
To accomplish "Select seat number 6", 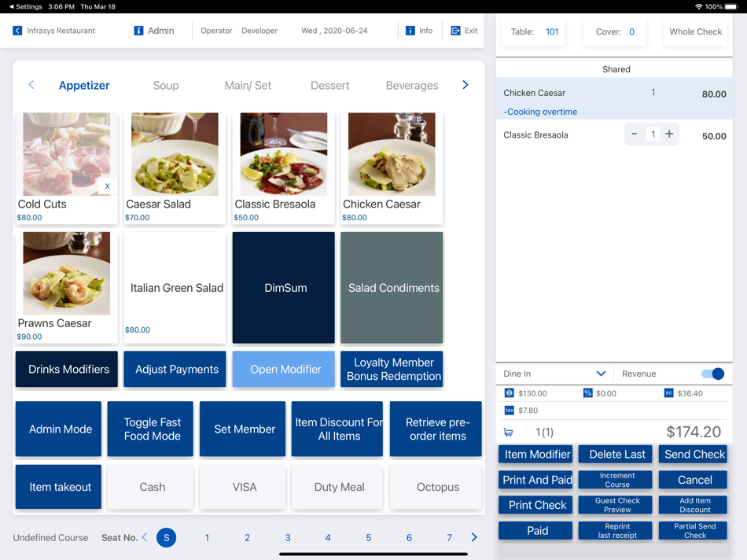I will (x=409, y=538).
